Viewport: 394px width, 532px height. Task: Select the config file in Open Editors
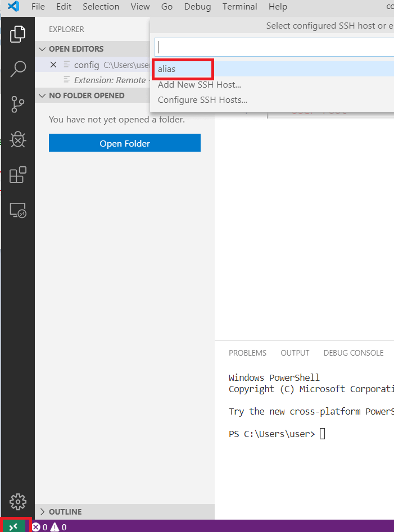(93, 65)
